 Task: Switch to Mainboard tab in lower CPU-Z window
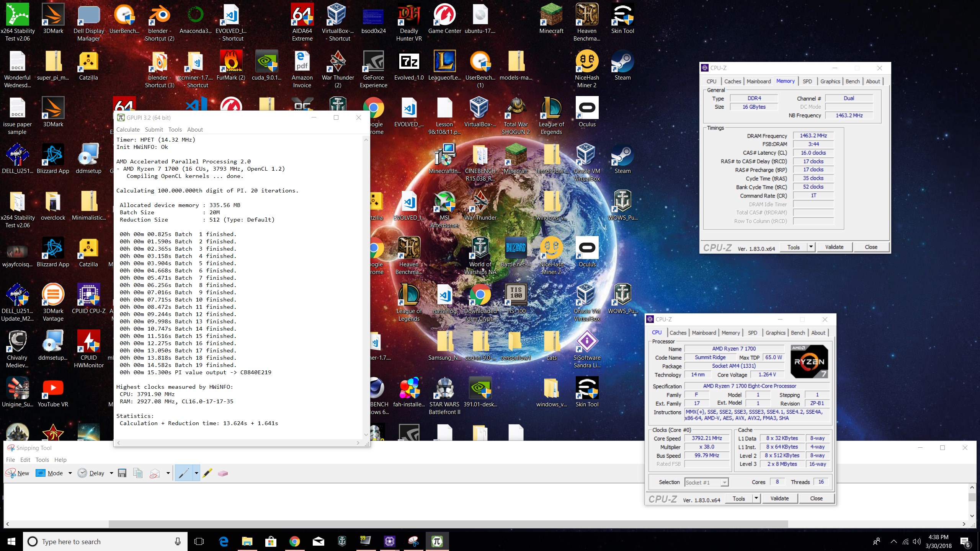tap(704, 333)
